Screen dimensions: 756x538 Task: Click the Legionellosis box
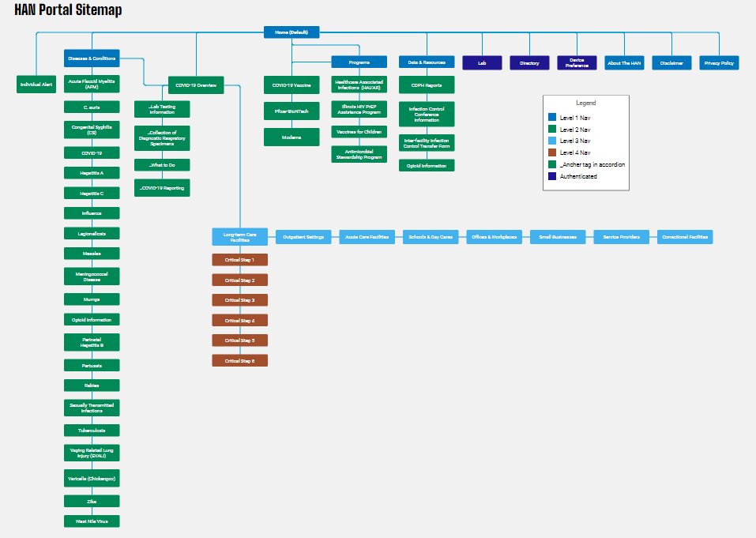point(92,234)
